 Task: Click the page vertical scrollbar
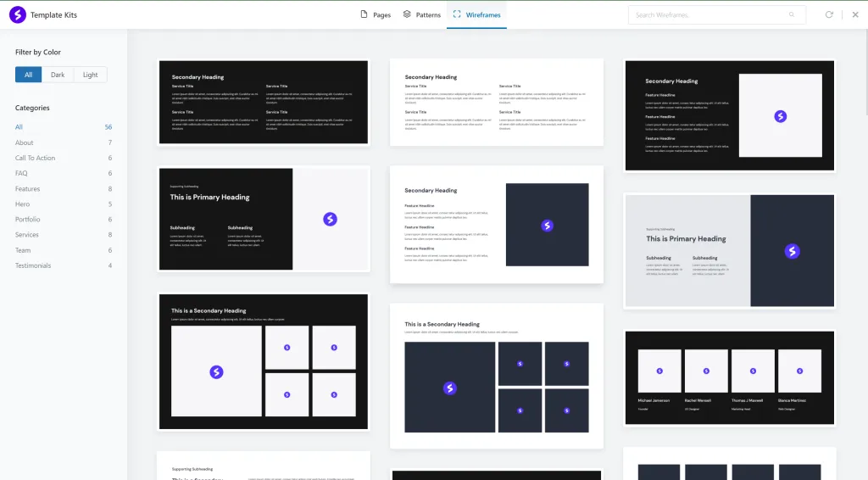[864, 76]
